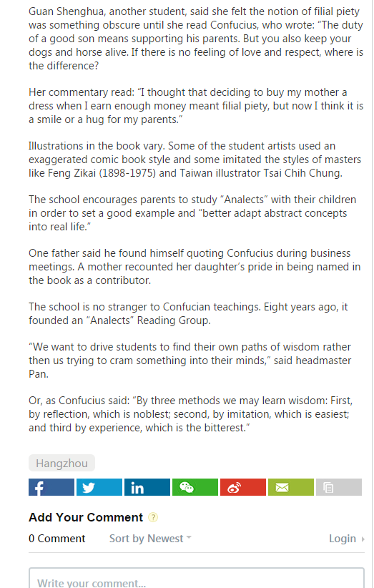The image size is (374, 588).
Task: Click the arrow beside Sort by Newest
Action: click(189, 537)
